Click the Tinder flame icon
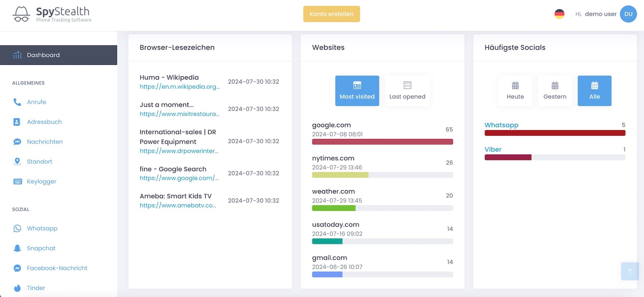Viewport: 644px width, 297px height. pyautogui.click(x=17, y=288)
